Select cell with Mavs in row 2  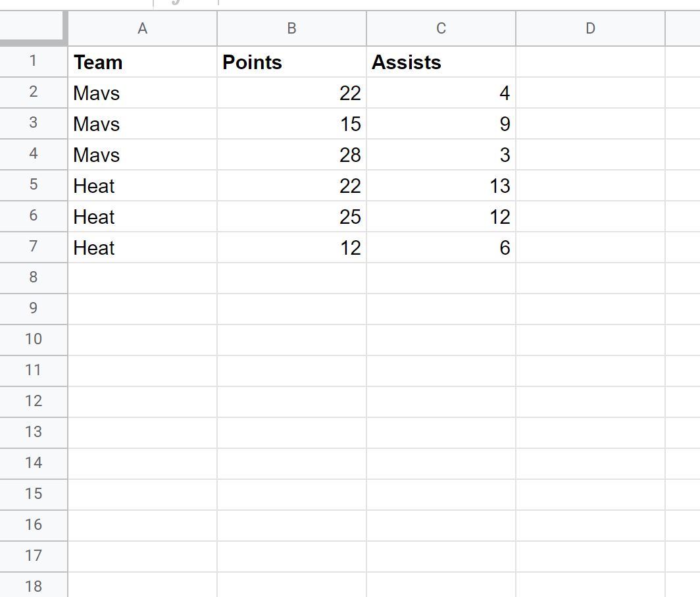(x=142, y=92)
